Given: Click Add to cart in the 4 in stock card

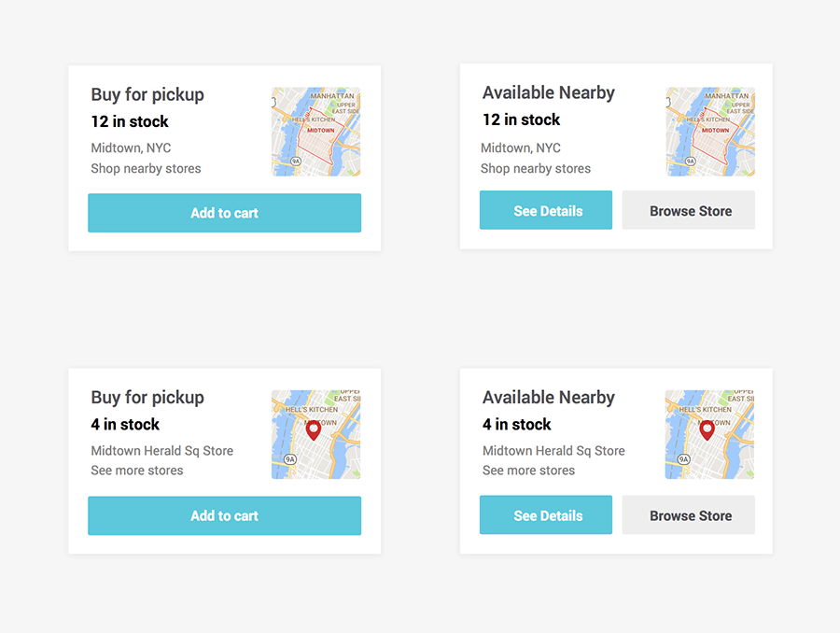Looking at the screenshot, I should pos(224,515).
